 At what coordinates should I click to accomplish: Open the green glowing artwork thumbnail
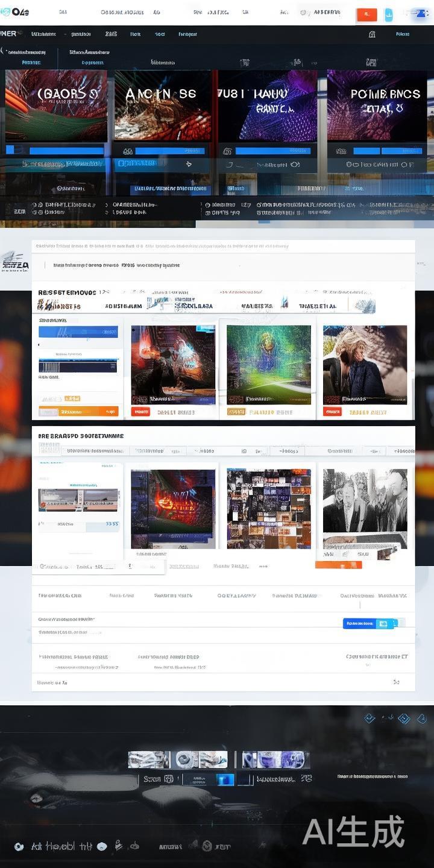pos(269,365)
